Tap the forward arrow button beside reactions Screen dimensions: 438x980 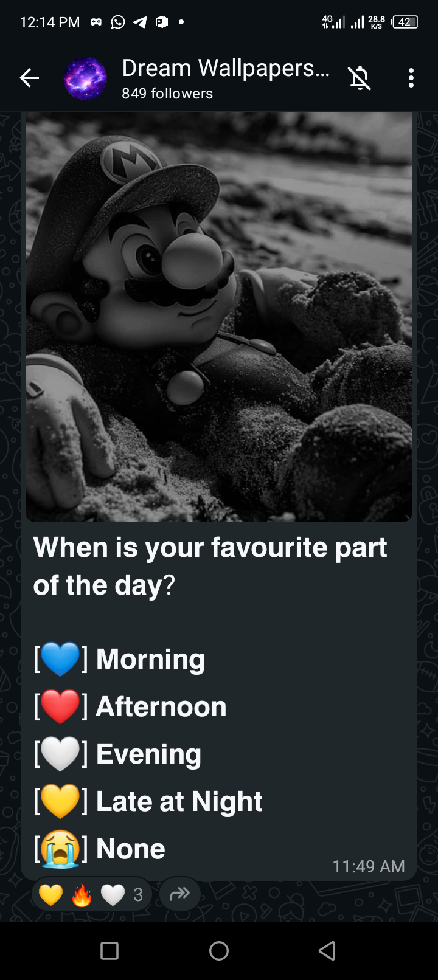[180, 894]
